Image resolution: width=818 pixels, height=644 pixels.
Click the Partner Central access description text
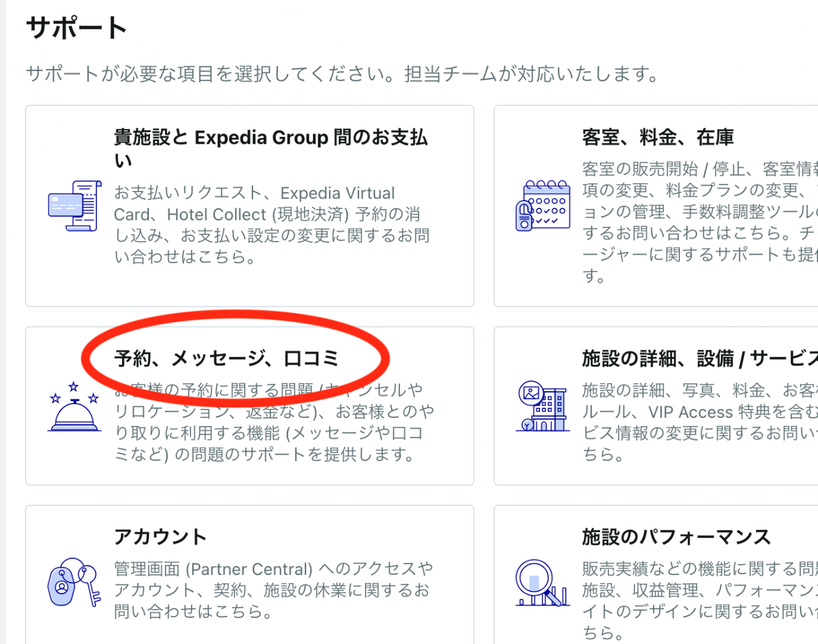(273, 590)
